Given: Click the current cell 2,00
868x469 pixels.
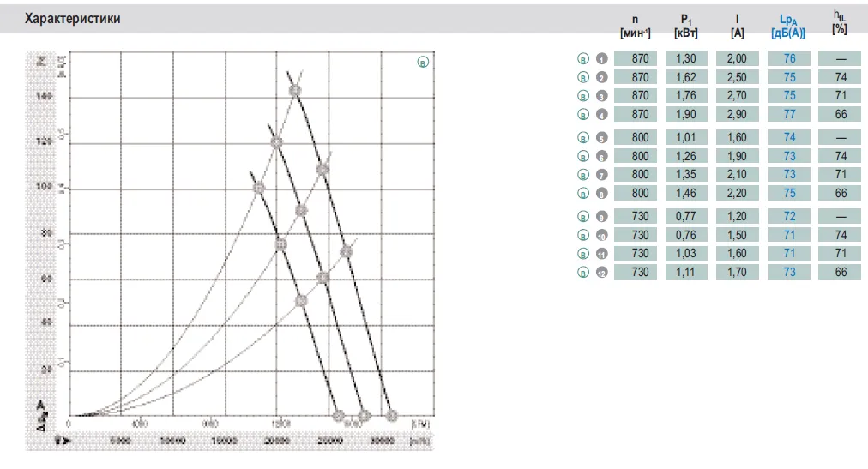Looking at the screenshot, I should [738, 58].
